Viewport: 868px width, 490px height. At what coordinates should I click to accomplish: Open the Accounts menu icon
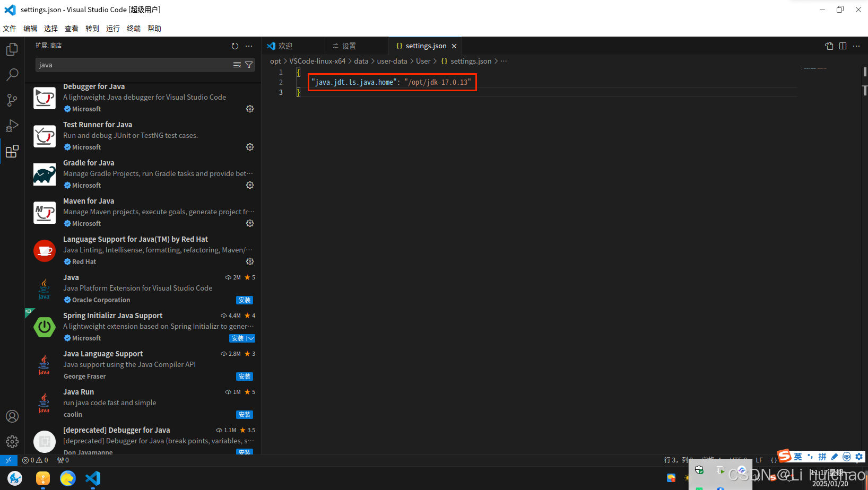pyautogui.click(x=12, y=416)
